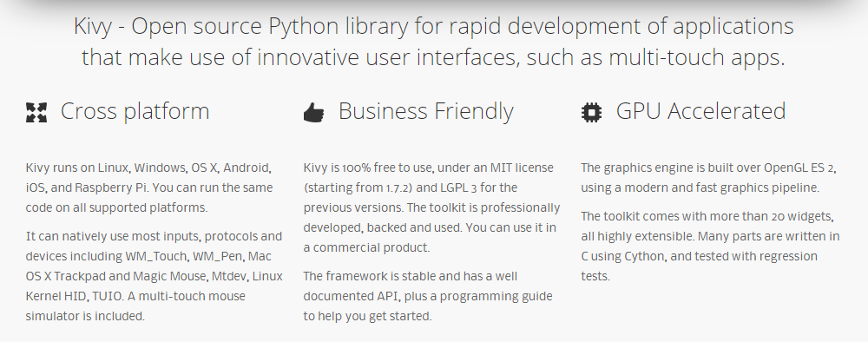Select the Business Friendly heading

coord(425,111)
